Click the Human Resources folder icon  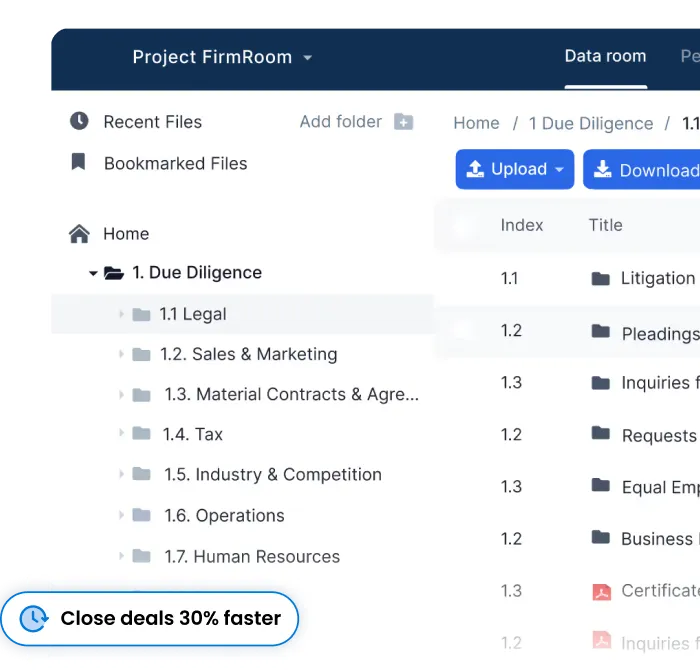pyautogui.click(x=142, y=556)
